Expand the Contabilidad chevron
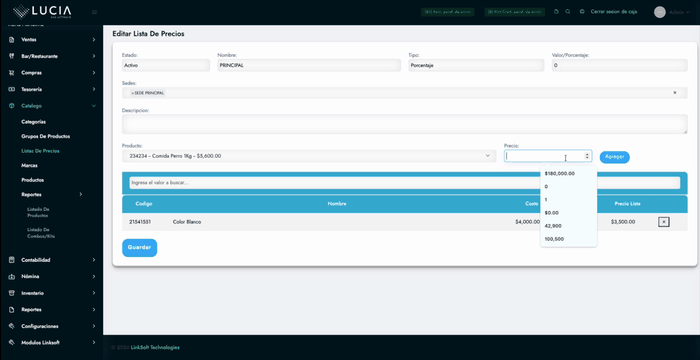The width and height of the screenshot is (700, 360). click(x=94, y=260)
